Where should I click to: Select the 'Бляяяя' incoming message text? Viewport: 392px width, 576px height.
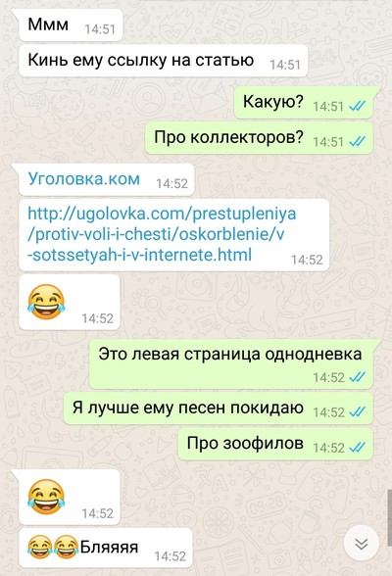coord(109,547)
